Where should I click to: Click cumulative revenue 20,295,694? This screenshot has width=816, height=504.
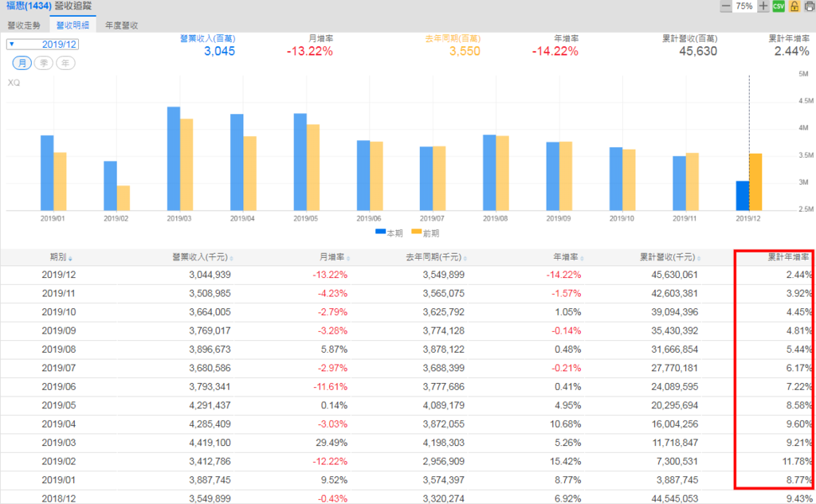tap(674, 405)
